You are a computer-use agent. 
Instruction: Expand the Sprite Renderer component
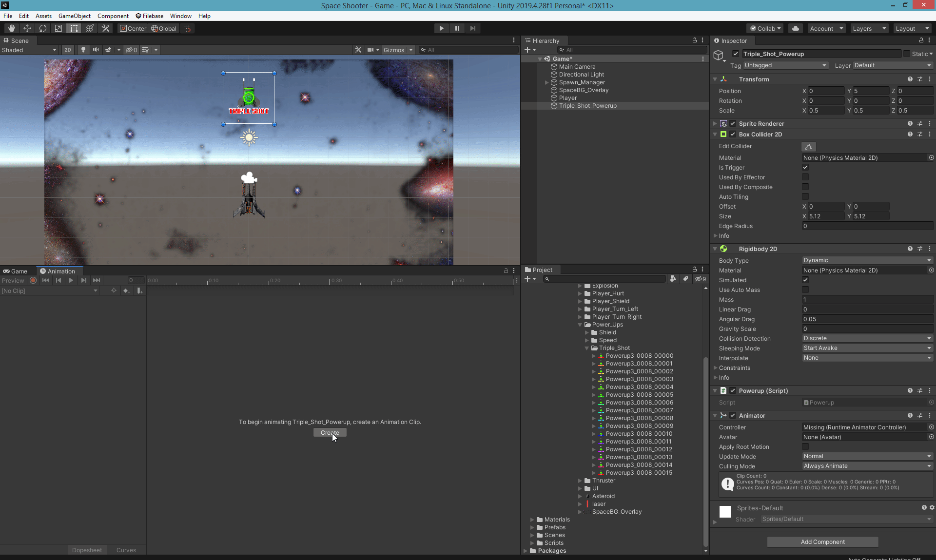pyautogui.click(x=715, y=123)
